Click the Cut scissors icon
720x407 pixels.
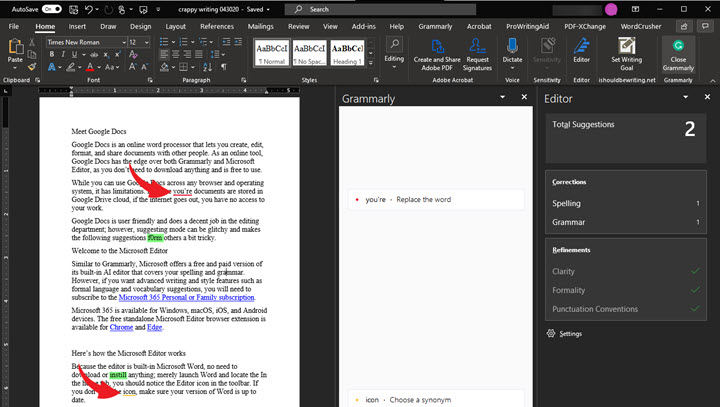tap(32, 42)
